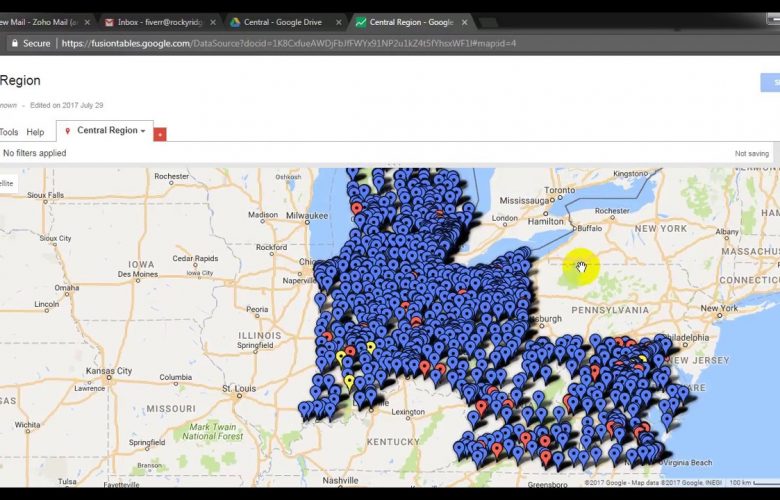Click the PENNSYLVANIA state label

(x=610, y=310)
